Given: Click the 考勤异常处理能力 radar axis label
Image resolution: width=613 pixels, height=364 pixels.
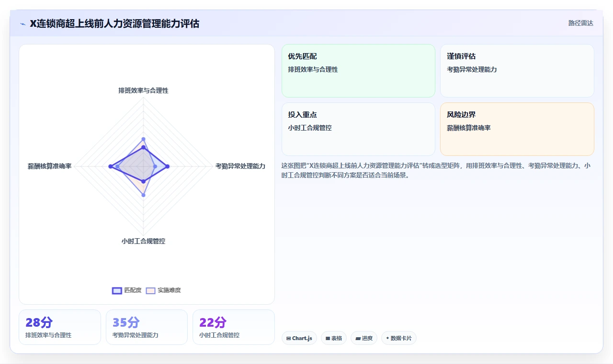Looking at the screenshot, I should [240, 166].
